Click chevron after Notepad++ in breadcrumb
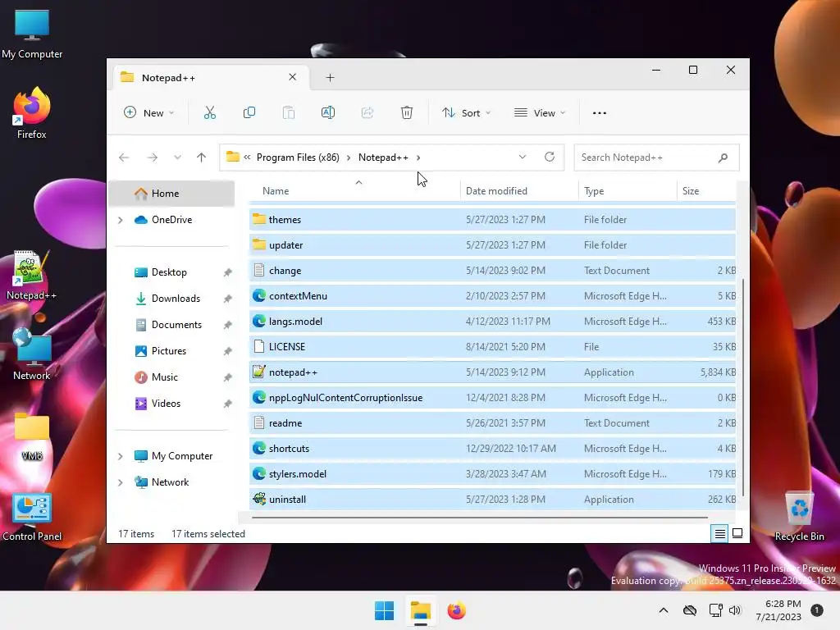This screenshot has height=630, width=840. click(418, 157)
